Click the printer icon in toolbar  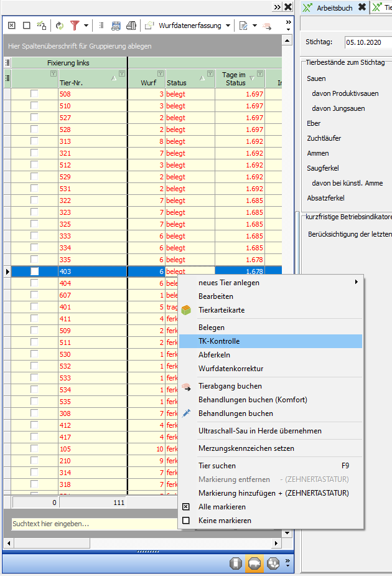point(131,26)
